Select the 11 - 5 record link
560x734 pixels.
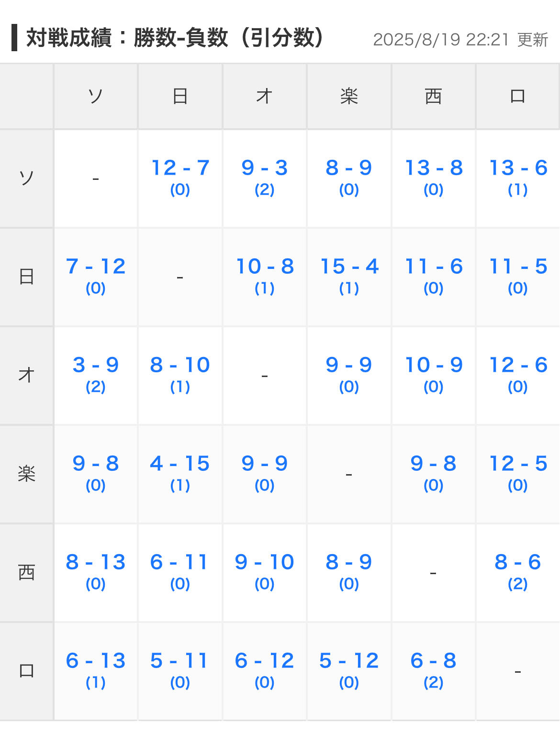(x=517, y=267)
